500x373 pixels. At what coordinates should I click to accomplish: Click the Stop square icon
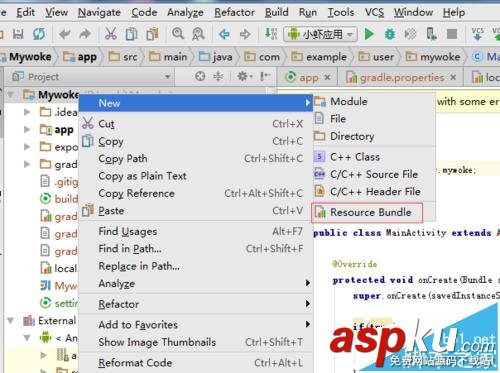[x=452, y=34]
